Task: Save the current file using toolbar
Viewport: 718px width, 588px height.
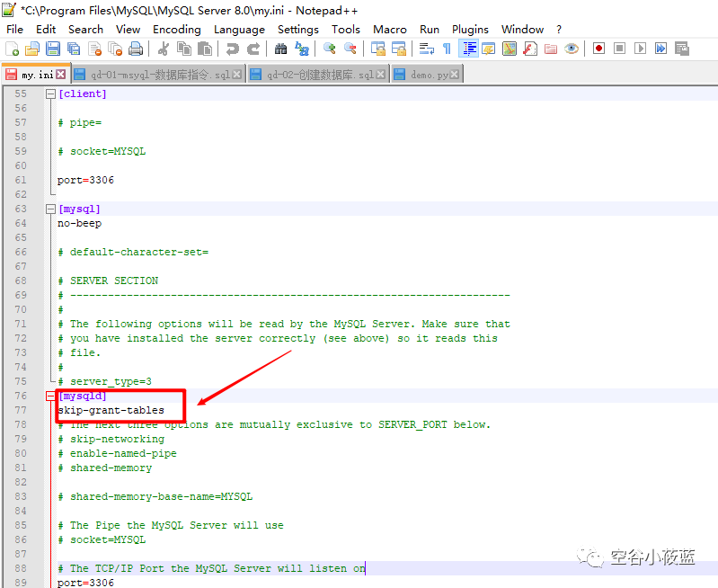Action: 53,49
